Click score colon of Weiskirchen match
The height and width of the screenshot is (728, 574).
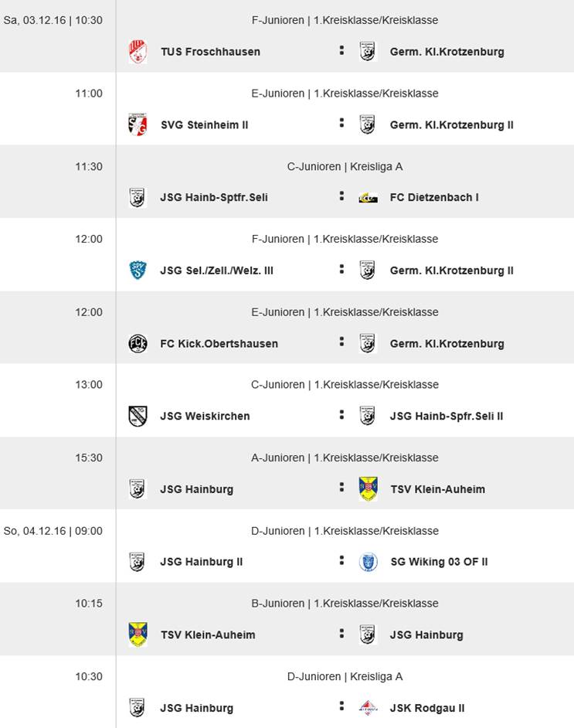(341, 415)
